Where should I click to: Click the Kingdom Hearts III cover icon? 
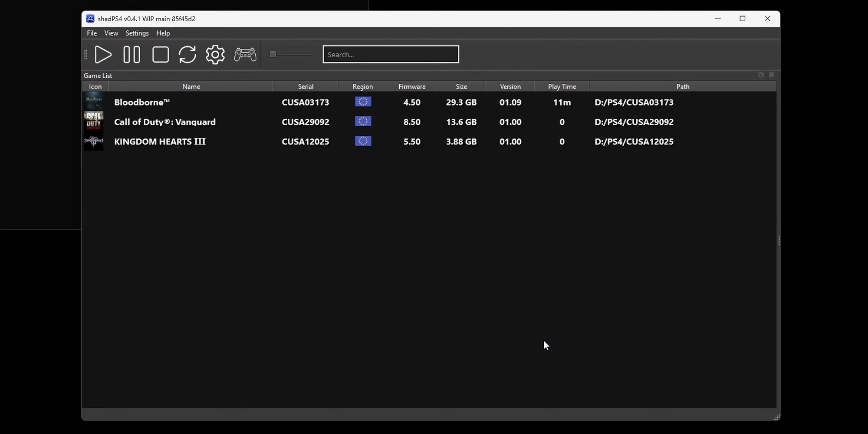coord(94,141)
